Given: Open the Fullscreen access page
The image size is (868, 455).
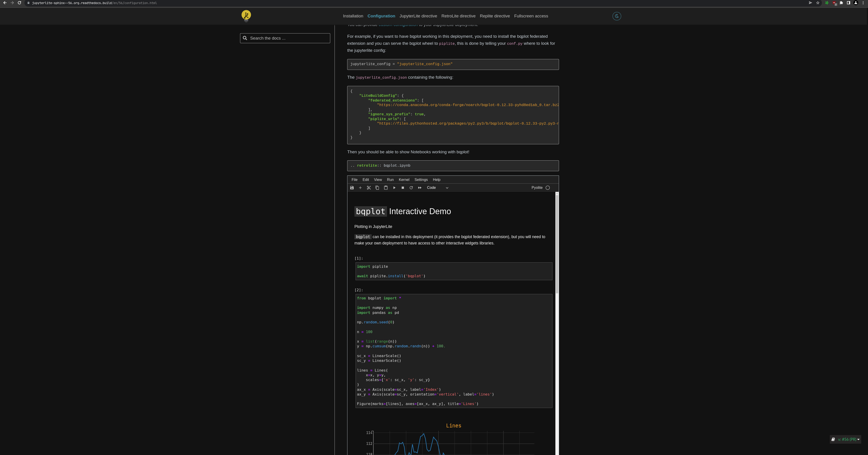Looking at the screenshot, I should click(531, 16).
